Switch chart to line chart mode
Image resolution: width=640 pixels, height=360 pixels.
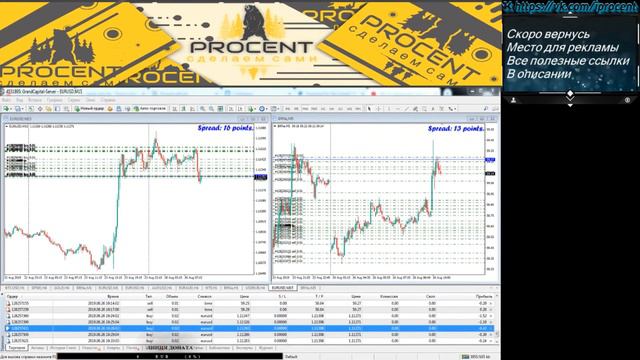tap(192, 109)
